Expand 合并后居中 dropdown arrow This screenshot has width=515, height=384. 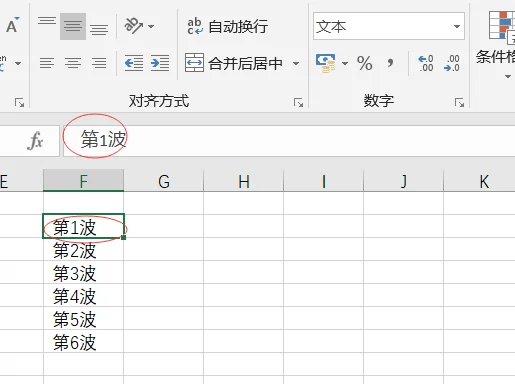point(296,63)
